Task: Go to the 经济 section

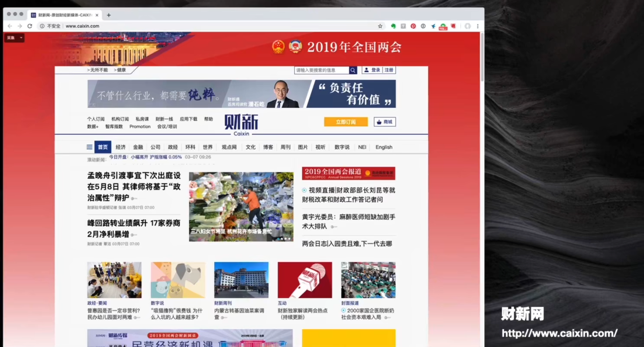Action: [x=120, y=147]
